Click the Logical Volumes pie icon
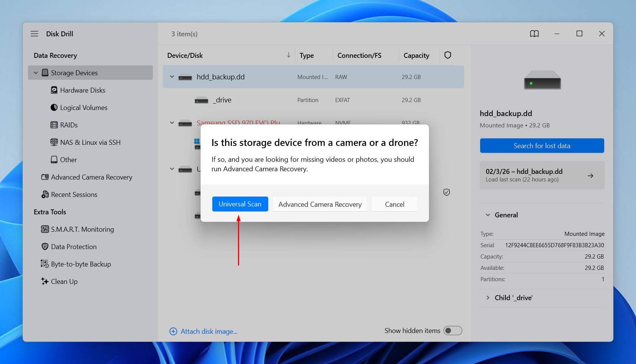This screenshot has width=636, height=364. click(x=54, y=107)
